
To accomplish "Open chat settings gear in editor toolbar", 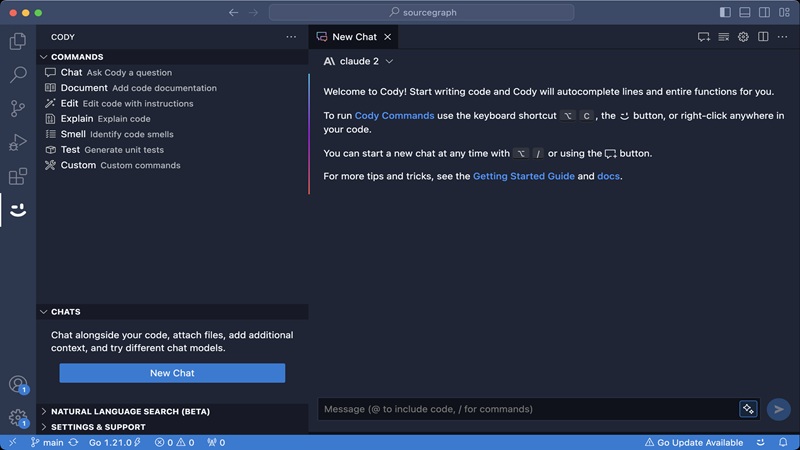I will click(743, 37).
